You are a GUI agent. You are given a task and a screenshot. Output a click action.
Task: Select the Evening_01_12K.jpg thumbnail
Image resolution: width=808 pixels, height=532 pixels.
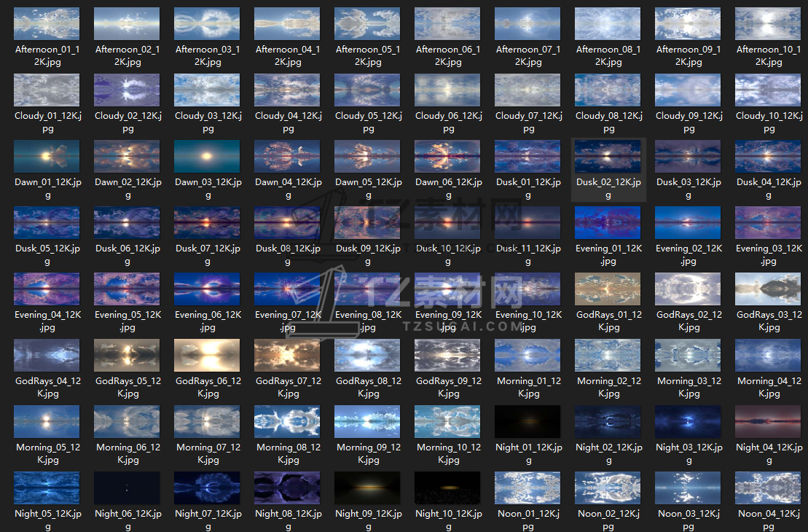click(x=608, y=223)
